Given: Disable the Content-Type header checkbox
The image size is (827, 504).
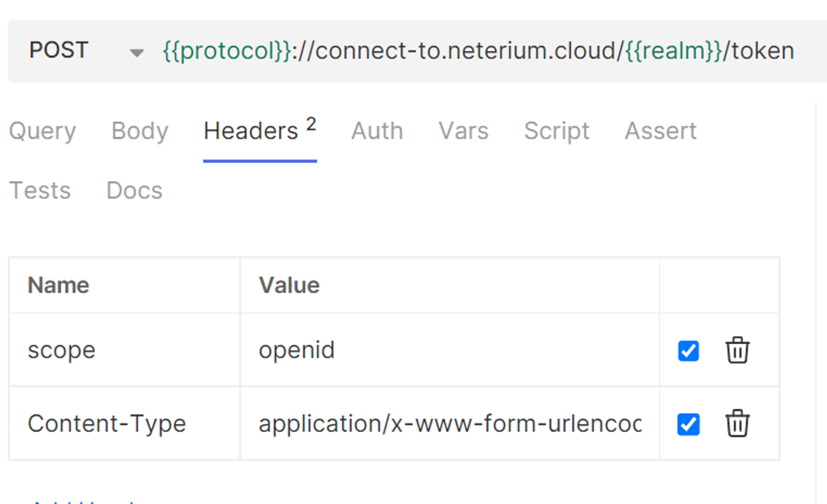Looking at the screenshot, I should [688, 424].
